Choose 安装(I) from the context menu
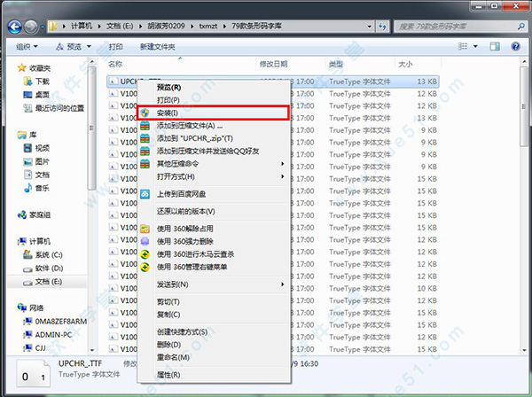Screen dimensions: 532x397 (213, 113)
